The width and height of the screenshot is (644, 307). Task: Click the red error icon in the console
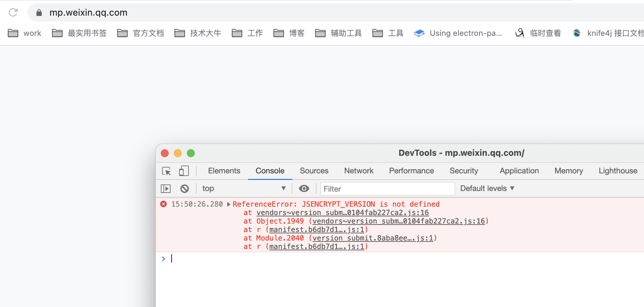(x=163, y=204)
